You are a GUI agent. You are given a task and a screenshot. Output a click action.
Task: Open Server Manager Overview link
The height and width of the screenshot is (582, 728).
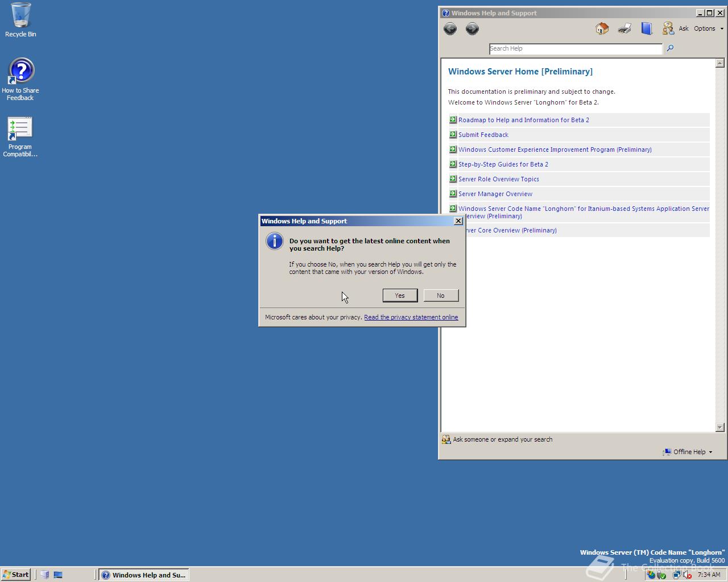click(495, 194)
